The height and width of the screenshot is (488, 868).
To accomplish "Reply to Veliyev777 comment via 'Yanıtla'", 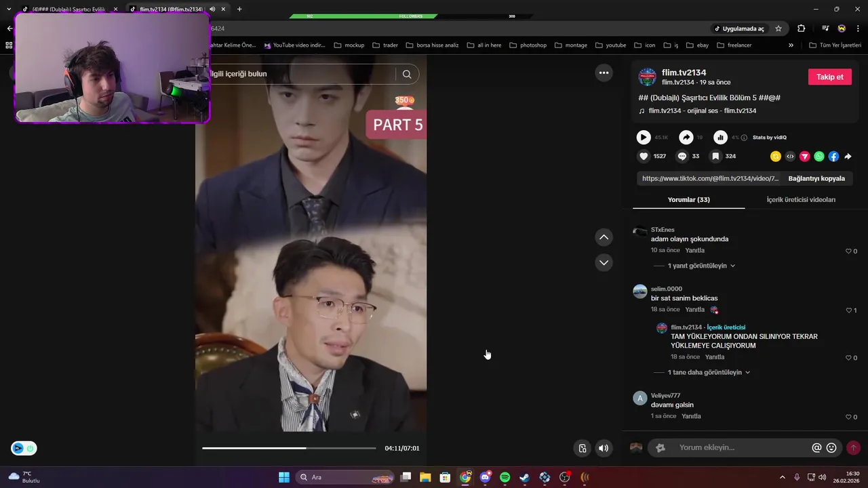I will (691, 416).
